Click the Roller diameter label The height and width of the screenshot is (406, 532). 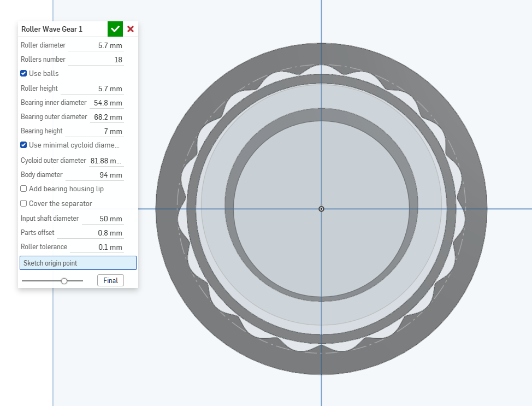click(x=43, y=45)
